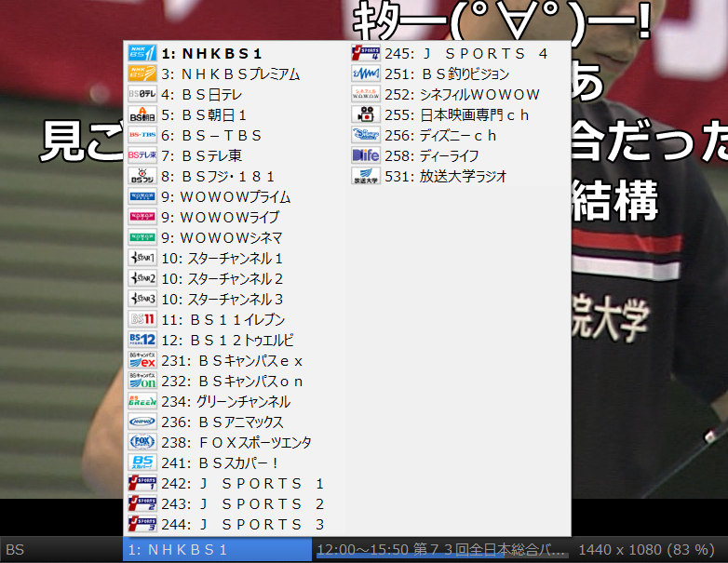The width and height of the screenshot is (728, 563).
Task: Click the J SPORTS 4 logo icon
Action: pyautogui.click(x=365, y=53)
